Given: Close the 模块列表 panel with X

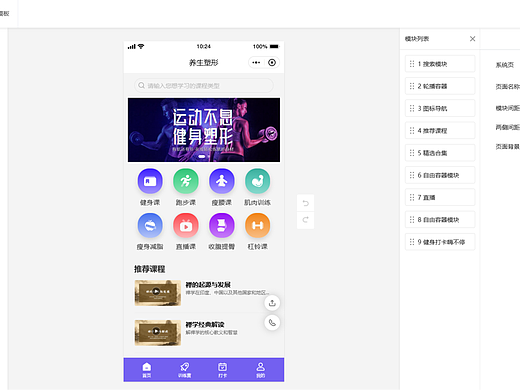Looking at the screenshot, I should point(472,39).
